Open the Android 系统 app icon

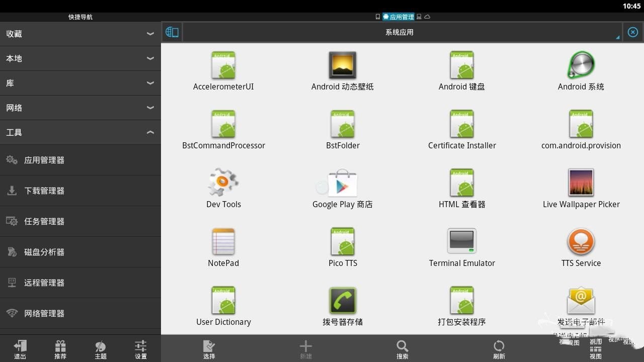click(x=581, y=65)
